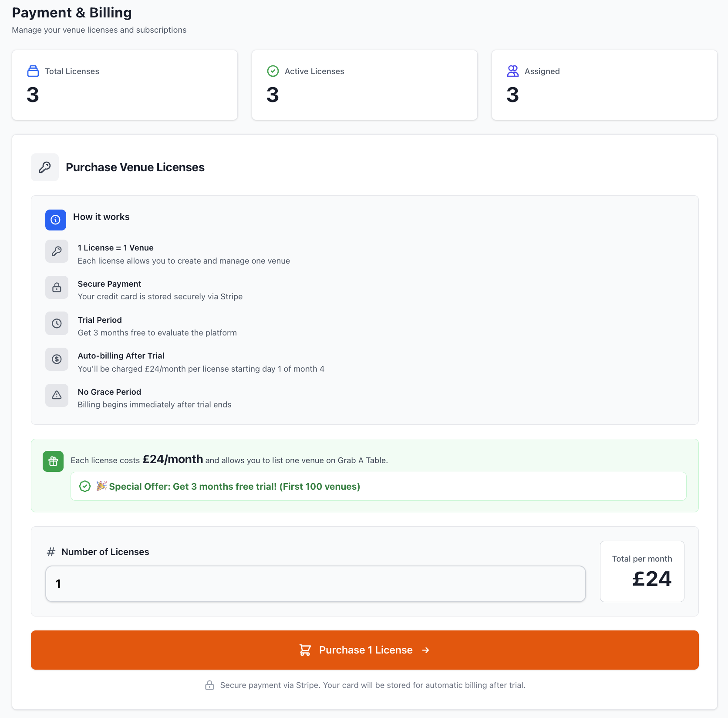Click the warning triangle beside No Grace Period

coord(57,395)
